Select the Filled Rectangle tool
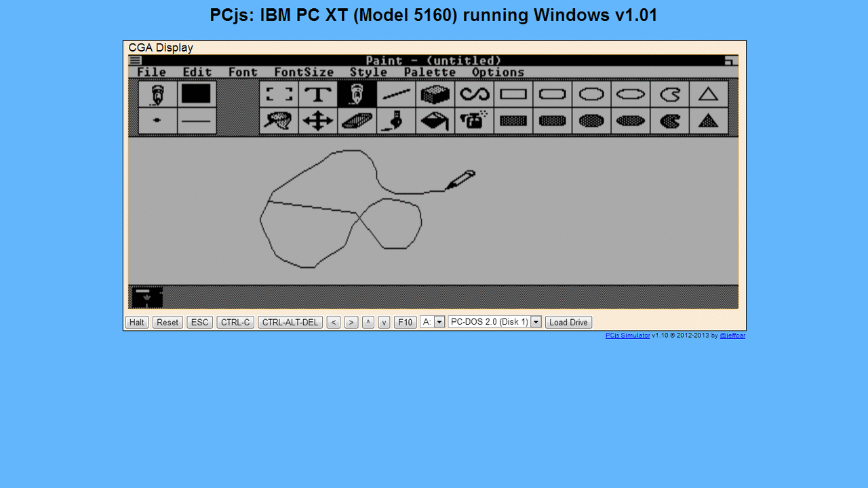 513,121
